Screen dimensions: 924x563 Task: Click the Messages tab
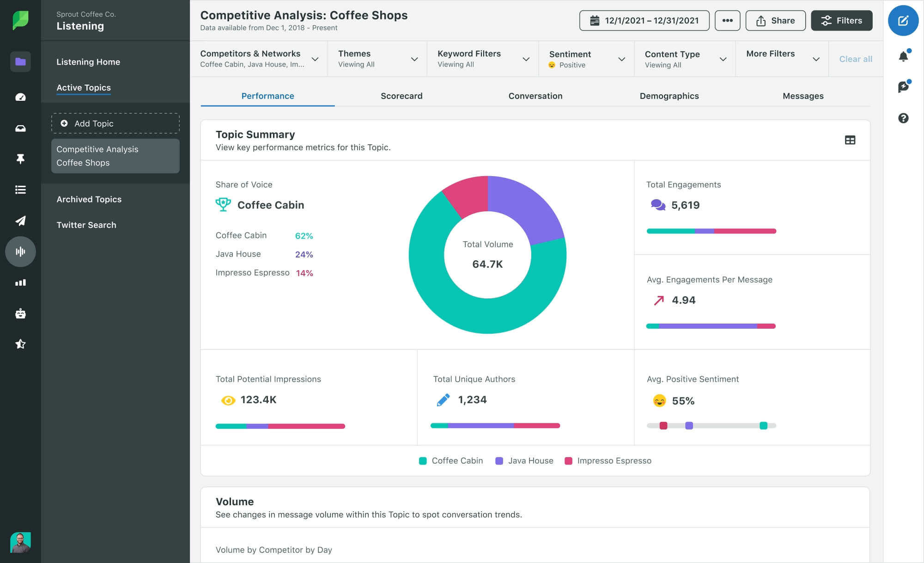[802, 96]
